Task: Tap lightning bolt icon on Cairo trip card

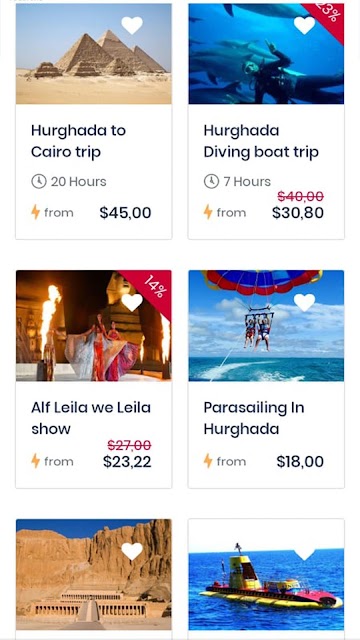Action: pyautogui.click(x=36, y=212)
